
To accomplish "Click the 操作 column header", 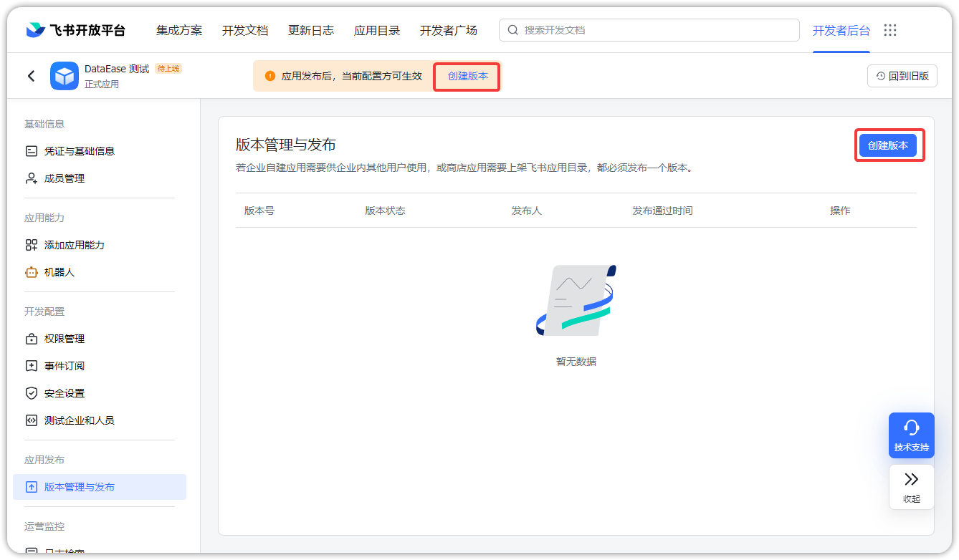I will coord(840,211).
